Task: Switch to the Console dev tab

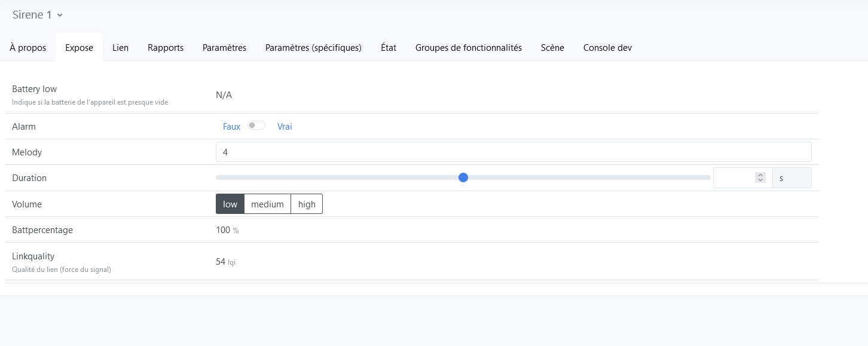Action: click(607, 48)
